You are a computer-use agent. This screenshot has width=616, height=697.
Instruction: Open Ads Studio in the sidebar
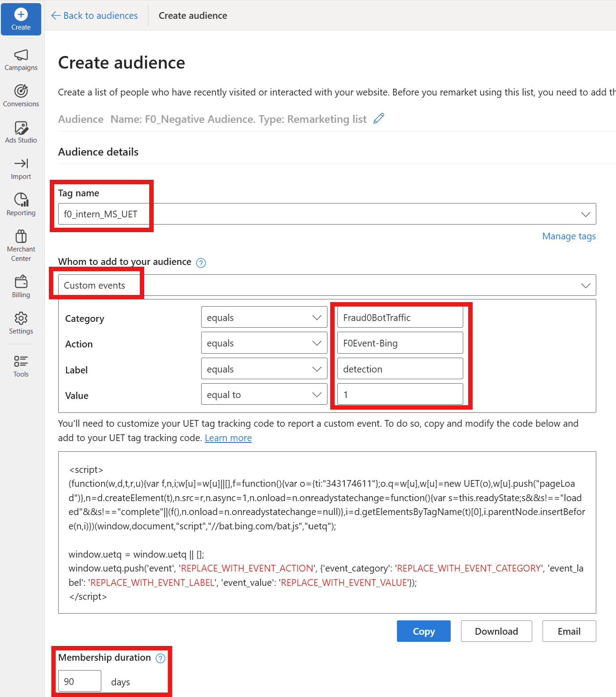coord(21,132)
